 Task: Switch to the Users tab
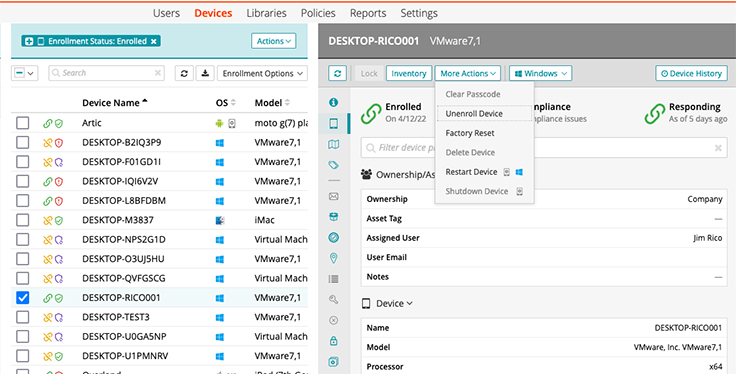click(166, 13)
